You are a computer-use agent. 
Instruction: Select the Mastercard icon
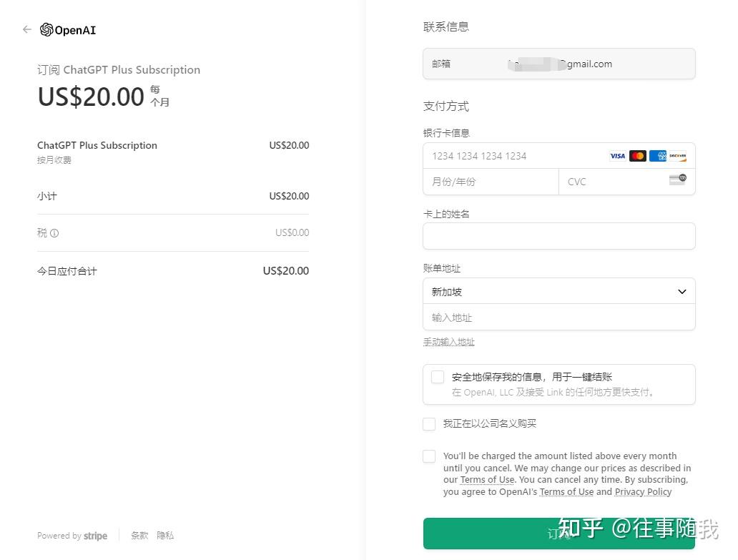point(637,155)
